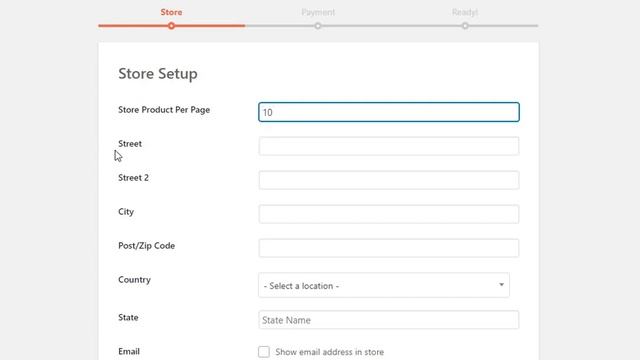The height and width of the screenshot is (360, 640).
Task: Go to the Payment step tab
Action: click(x=318, y=12)
